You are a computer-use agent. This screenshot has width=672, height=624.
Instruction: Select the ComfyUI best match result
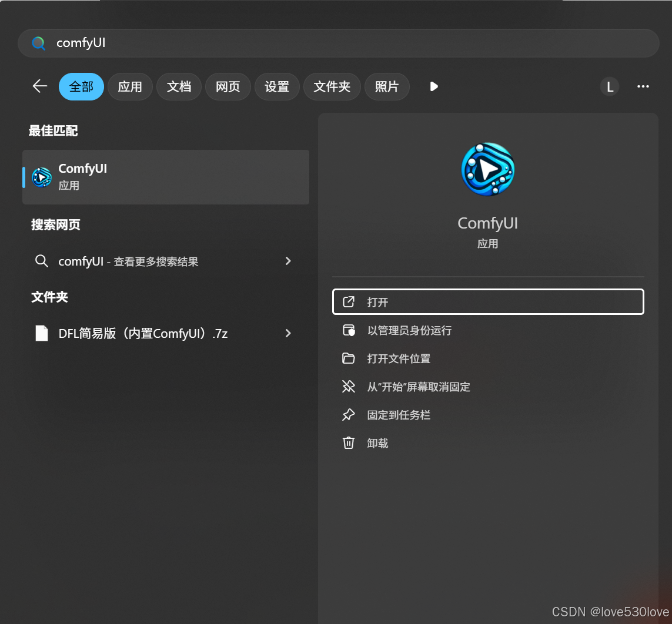coord(166,177)
